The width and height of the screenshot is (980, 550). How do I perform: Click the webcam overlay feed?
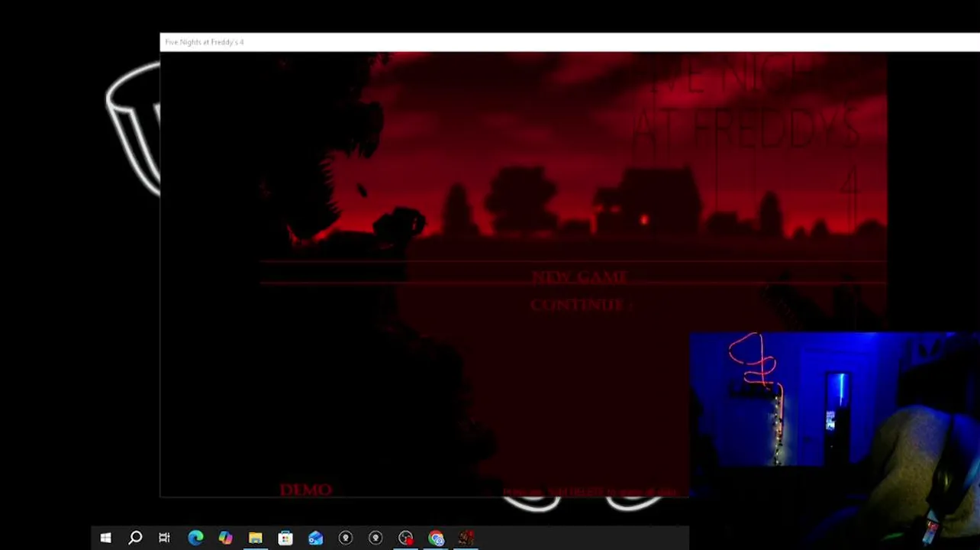click(834, 441)
